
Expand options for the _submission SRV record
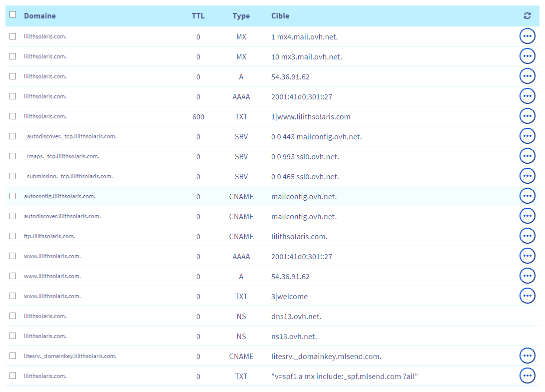[x=527, y=176]
